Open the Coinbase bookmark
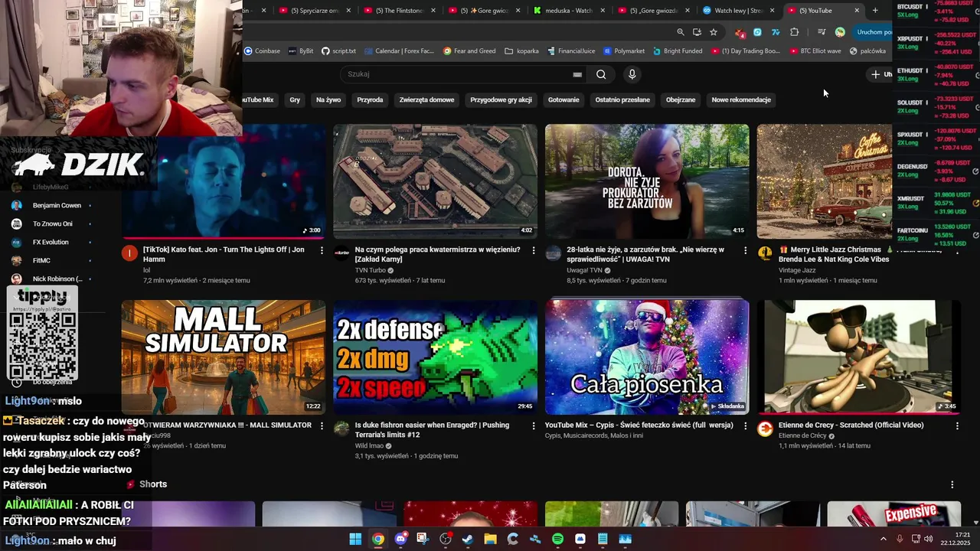This screenshot has height=551, width=980. tap(262, 51)
